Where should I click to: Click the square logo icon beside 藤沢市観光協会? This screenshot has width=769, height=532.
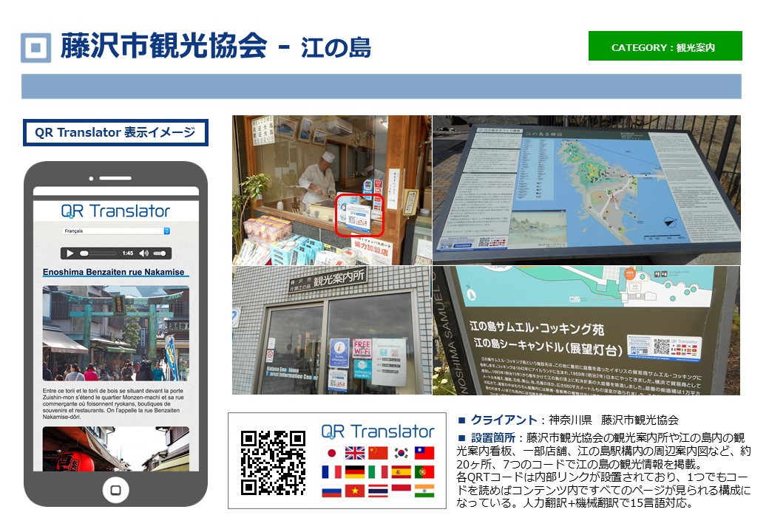click(x=35, y=47)
